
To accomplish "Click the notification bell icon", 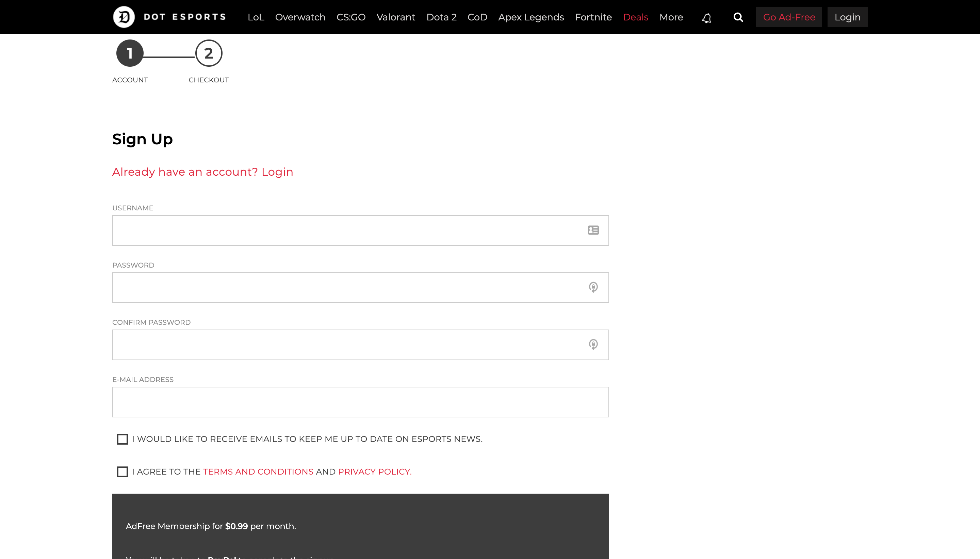I will pos(707,17).
